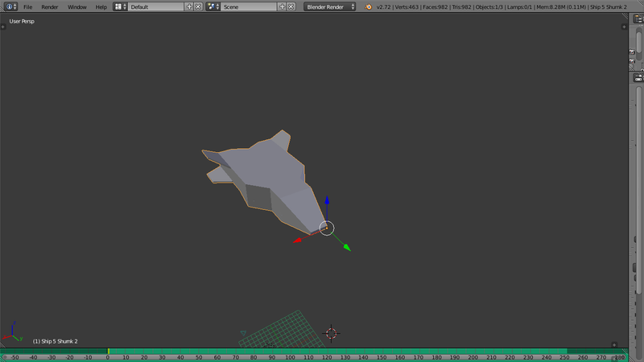Open the Blender Render engine dropdown
Image resolution: width=644 pixels, height=362 pixels.
[x=330, y=6]
